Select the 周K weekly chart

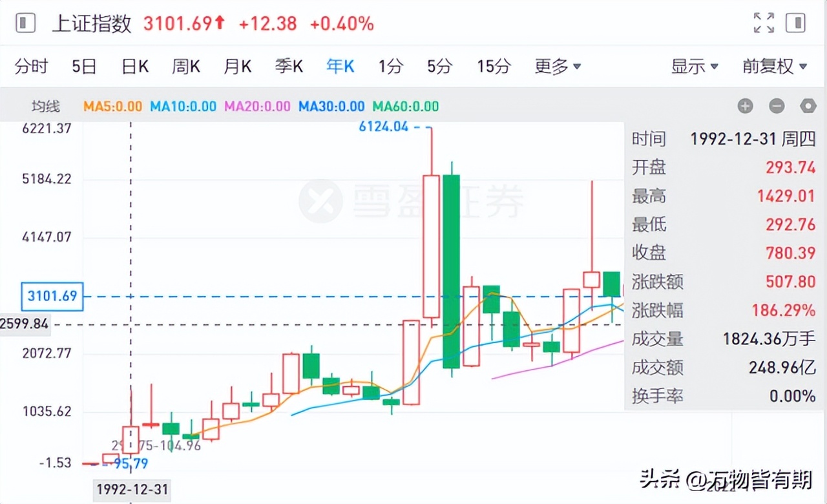185,66
